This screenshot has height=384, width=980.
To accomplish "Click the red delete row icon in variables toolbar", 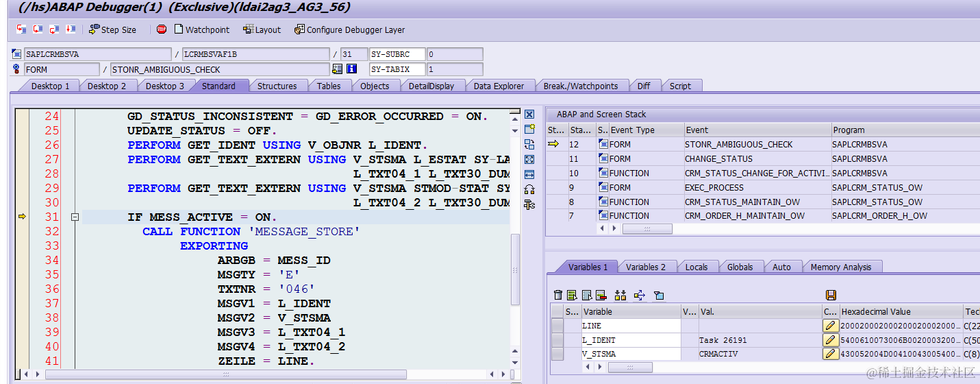I will pos(601,295).
